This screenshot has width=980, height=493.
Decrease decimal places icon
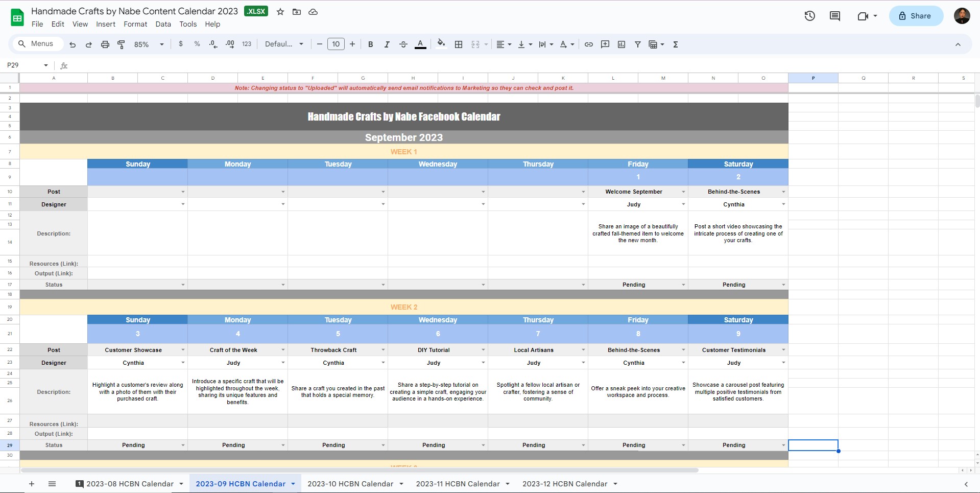point(213,44)
